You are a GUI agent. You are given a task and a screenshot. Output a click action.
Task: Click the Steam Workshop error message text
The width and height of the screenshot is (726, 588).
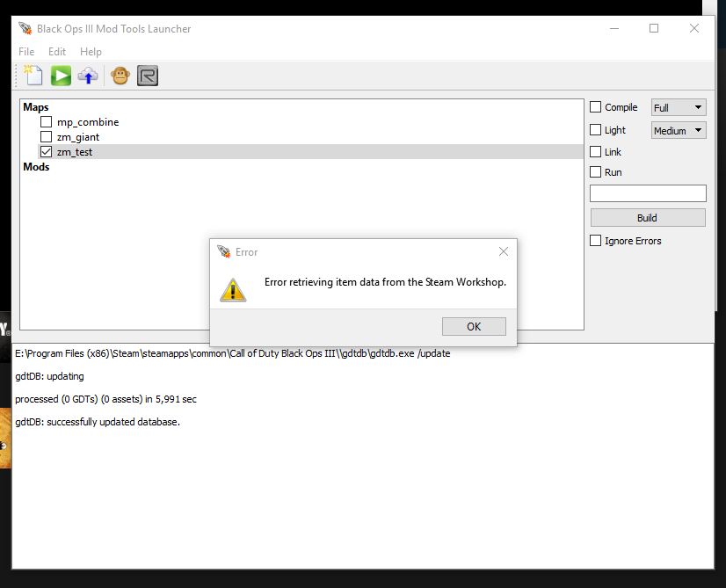click(x=385, y=282)
